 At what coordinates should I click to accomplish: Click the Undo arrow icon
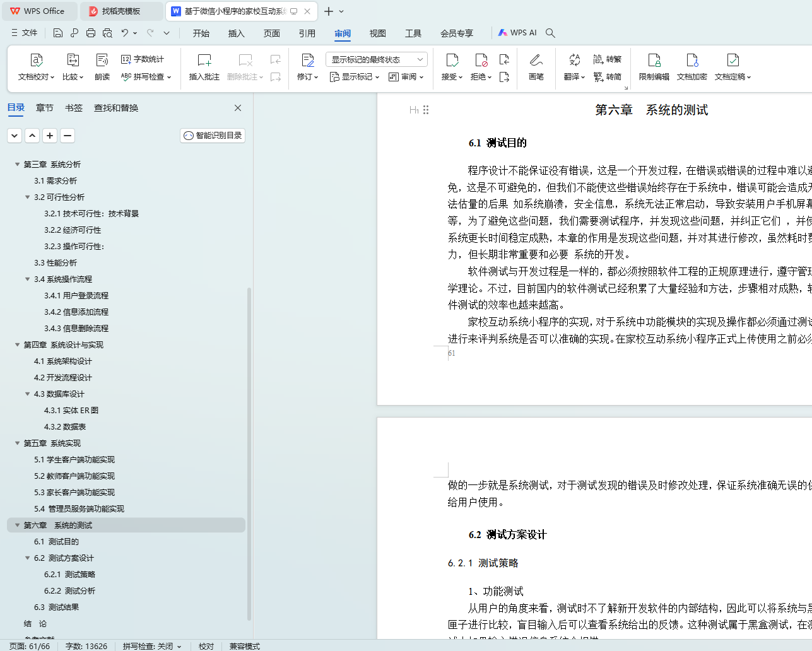(x=125, y=33)
